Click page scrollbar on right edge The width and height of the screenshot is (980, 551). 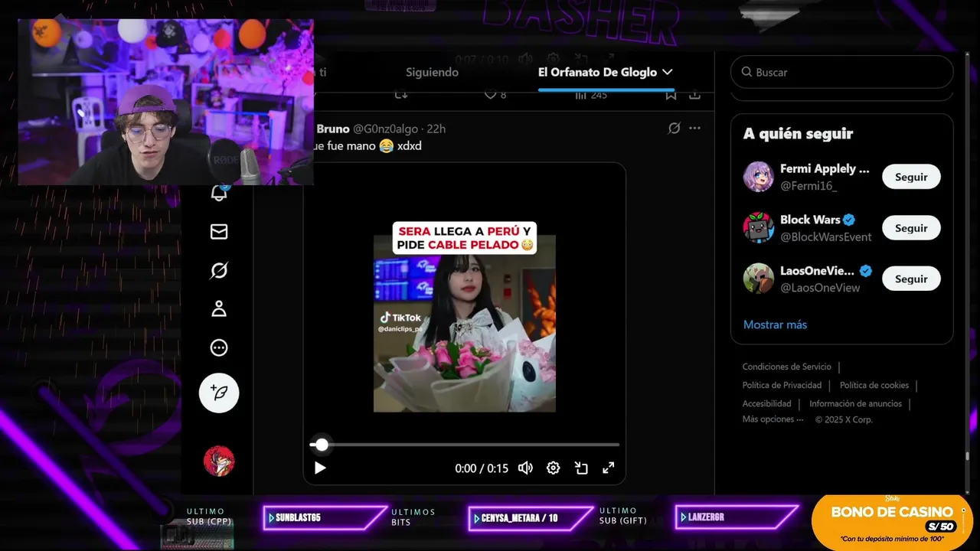968,457
